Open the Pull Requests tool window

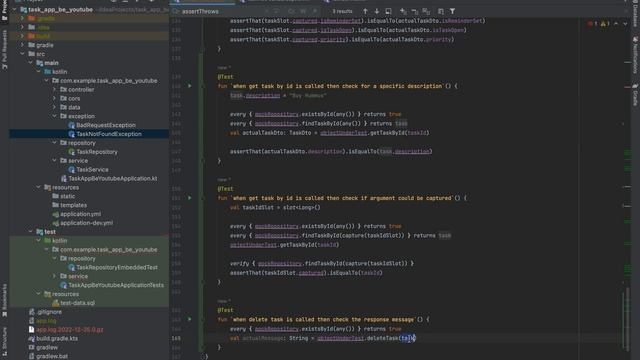tap(4, 50)
